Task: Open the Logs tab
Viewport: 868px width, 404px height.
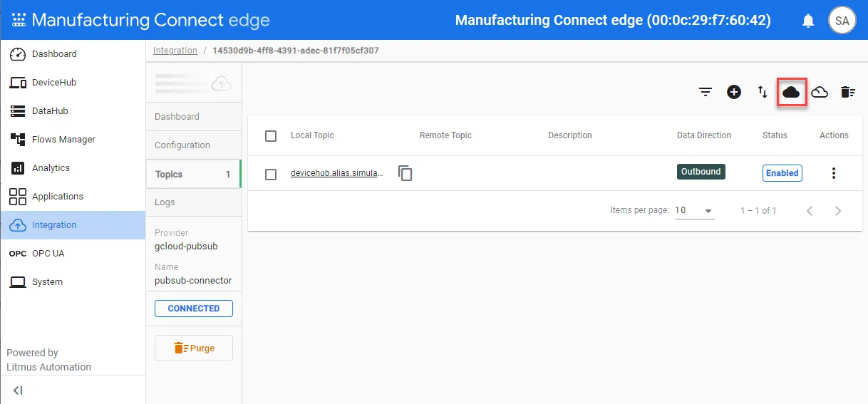Action: pos(194,202)
